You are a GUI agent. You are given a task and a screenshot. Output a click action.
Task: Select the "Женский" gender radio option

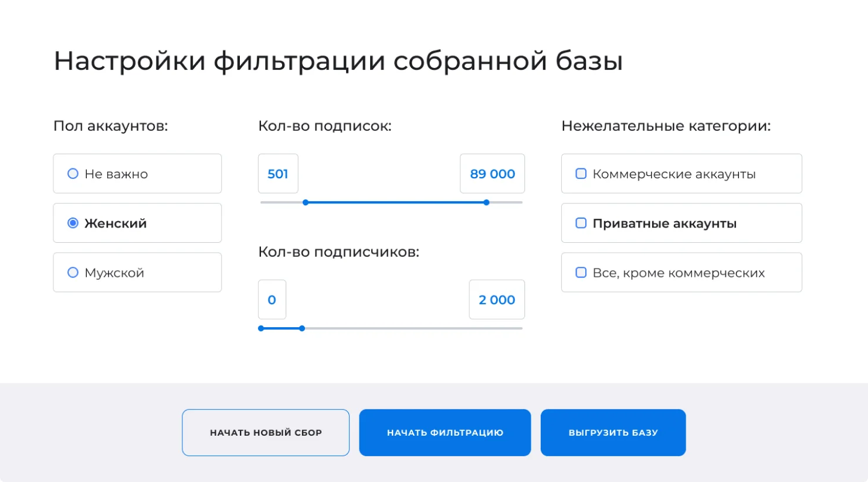73,223
